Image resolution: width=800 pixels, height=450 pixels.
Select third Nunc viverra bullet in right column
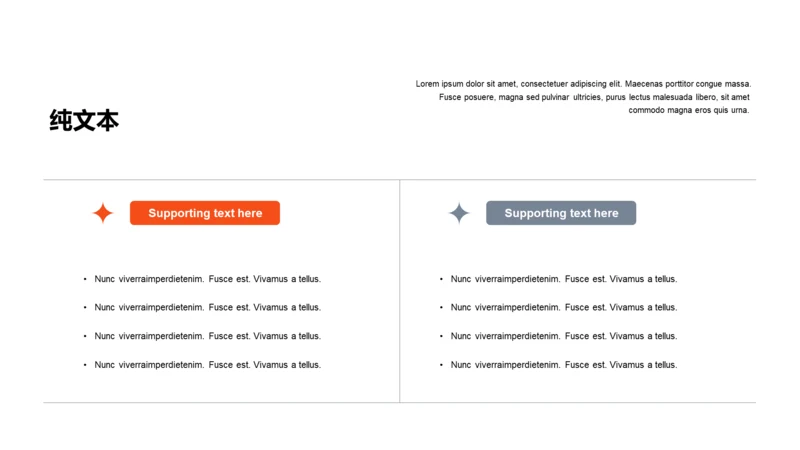[x=559, y=336]
